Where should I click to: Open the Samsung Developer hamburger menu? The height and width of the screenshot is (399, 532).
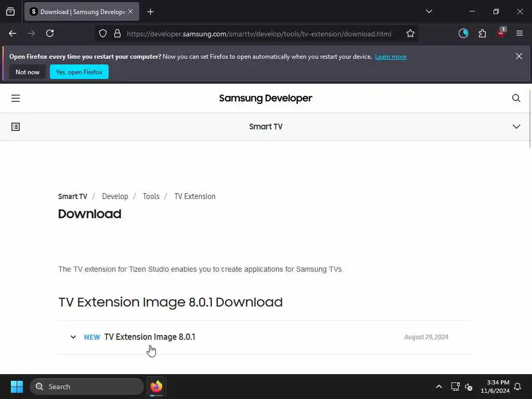pyautogui.click(x=16, y=98)
